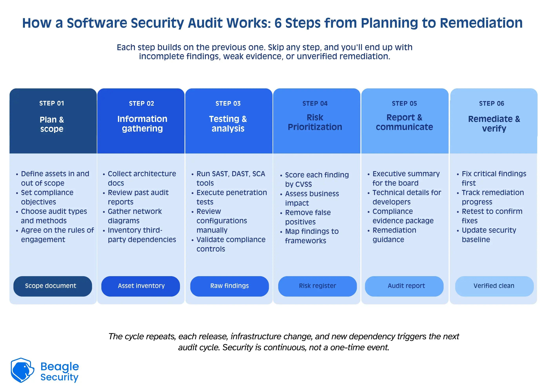Click 'Gather network diagrams' bullet

[x=135, y=216]
